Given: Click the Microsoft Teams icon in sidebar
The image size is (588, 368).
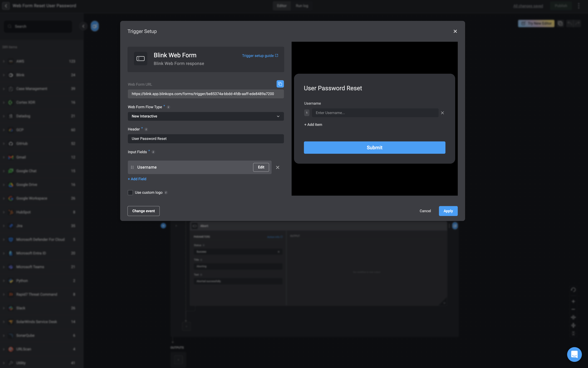Looking at the screenshot, I should 11,267.
